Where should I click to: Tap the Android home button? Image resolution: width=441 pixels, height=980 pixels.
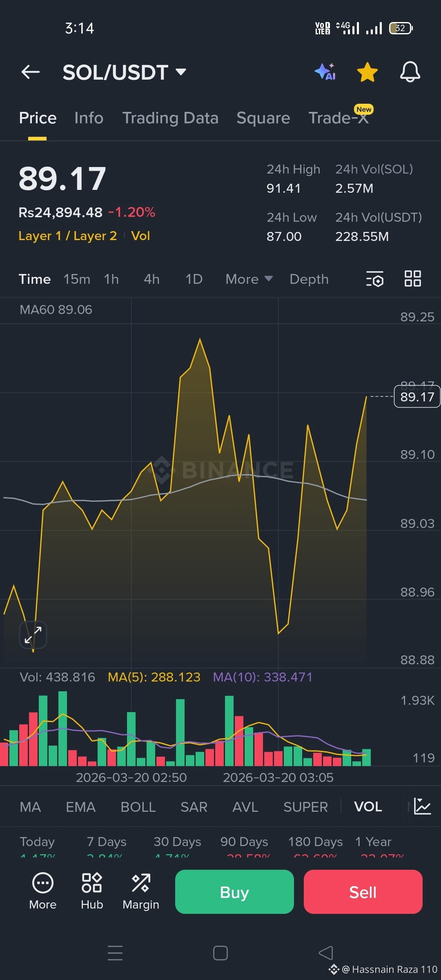pyautogui.click(x=220, y=953)
